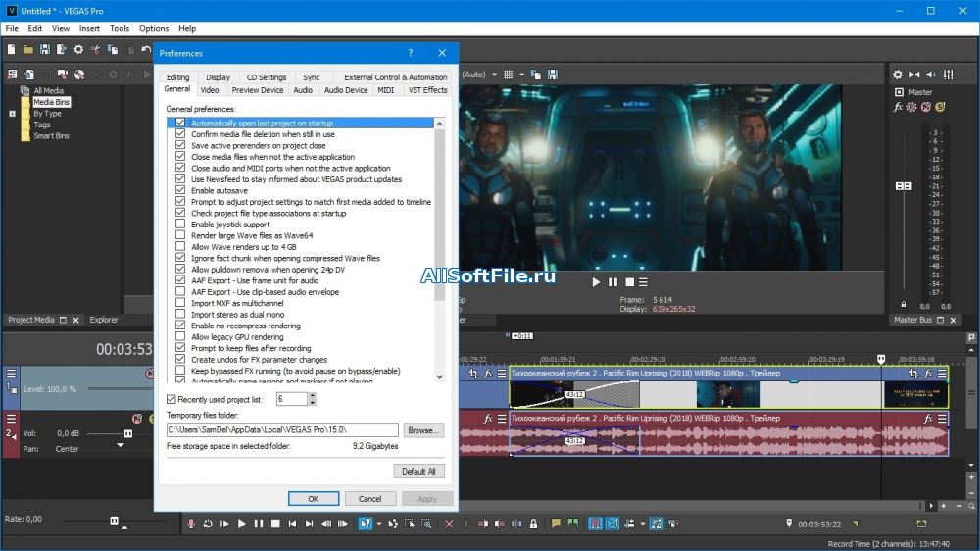Open Master bus settings gear icon
This screenshot has height=551, width=980.
pyautogui.click(x=898, y=75)
